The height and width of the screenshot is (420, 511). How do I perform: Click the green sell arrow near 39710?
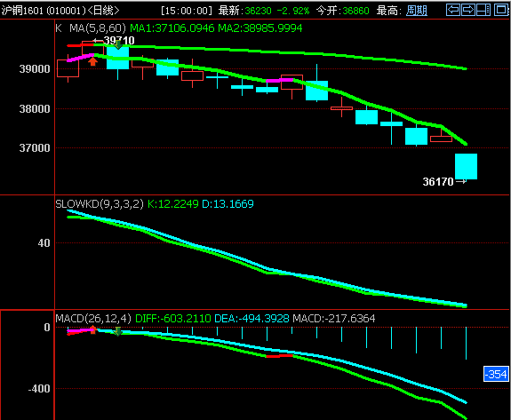tap(118, 44)
